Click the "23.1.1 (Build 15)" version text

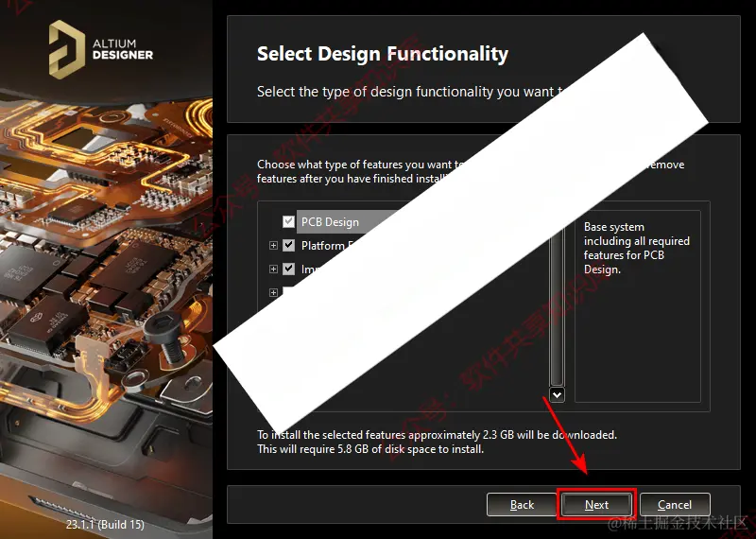click(105, 524)
